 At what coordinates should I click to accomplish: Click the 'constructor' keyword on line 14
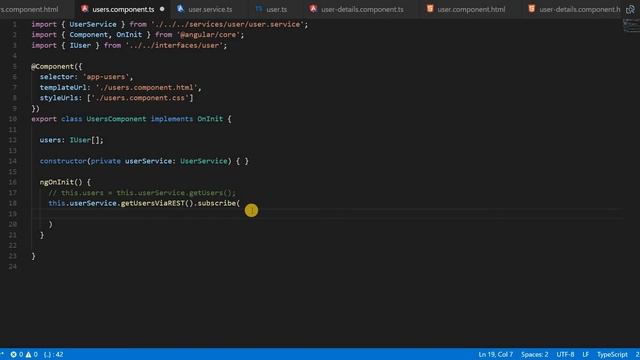click(63, 161)
